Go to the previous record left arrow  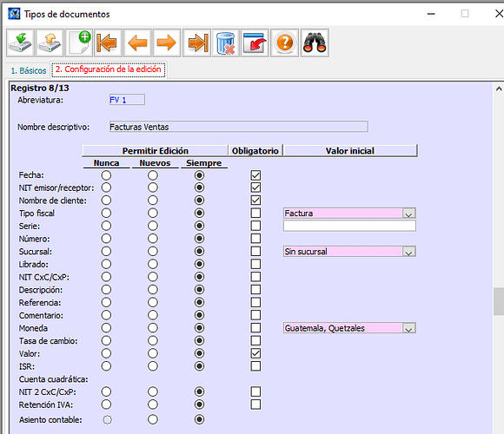[137, 43]
